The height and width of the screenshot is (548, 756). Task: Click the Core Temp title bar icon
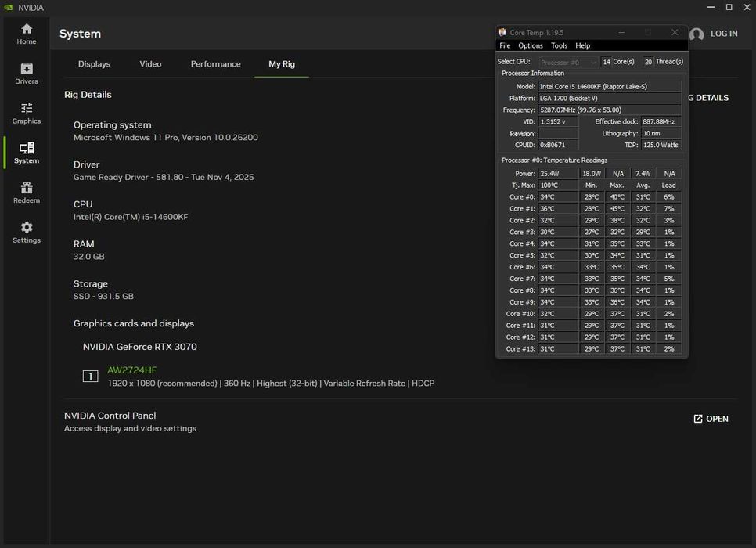tap(502, 33)
